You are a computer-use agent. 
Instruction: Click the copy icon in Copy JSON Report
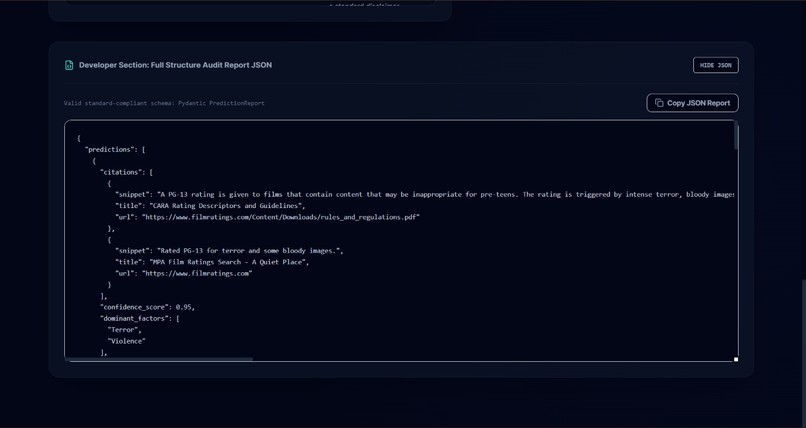659,103
